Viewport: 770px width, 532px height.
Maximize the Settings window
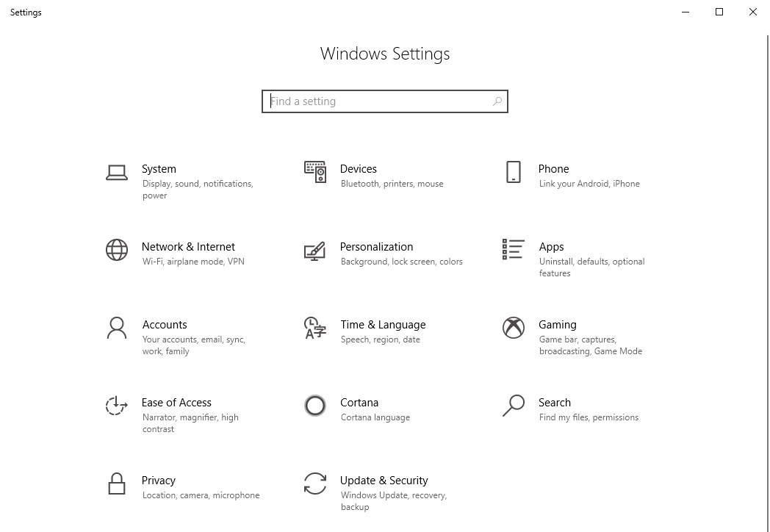pyautogui.click(x=719, y=12)
